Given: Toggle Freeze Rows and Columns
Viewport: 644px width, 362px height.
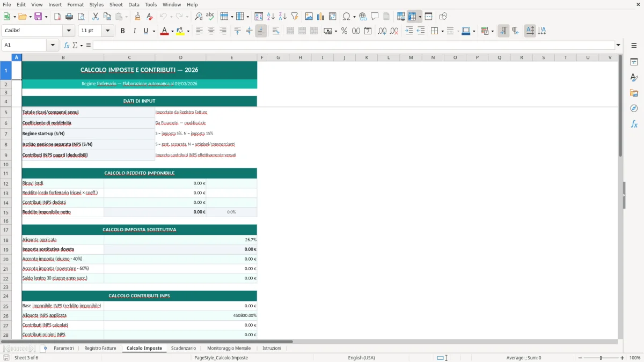Looking at the screenshot, I should click(x=412, y=17).
